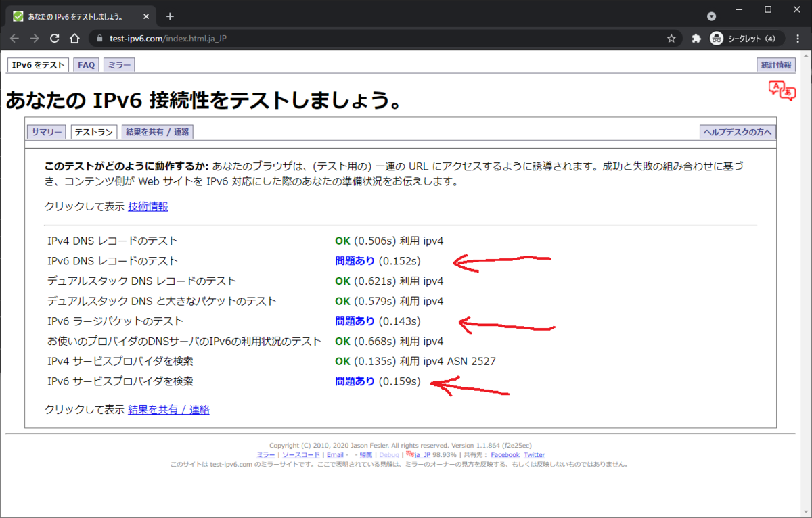Click the 結果を共有 / 連絡 link below results
Image resolution: width=812 pixels, height=518 pixels.
click(168, 409)
